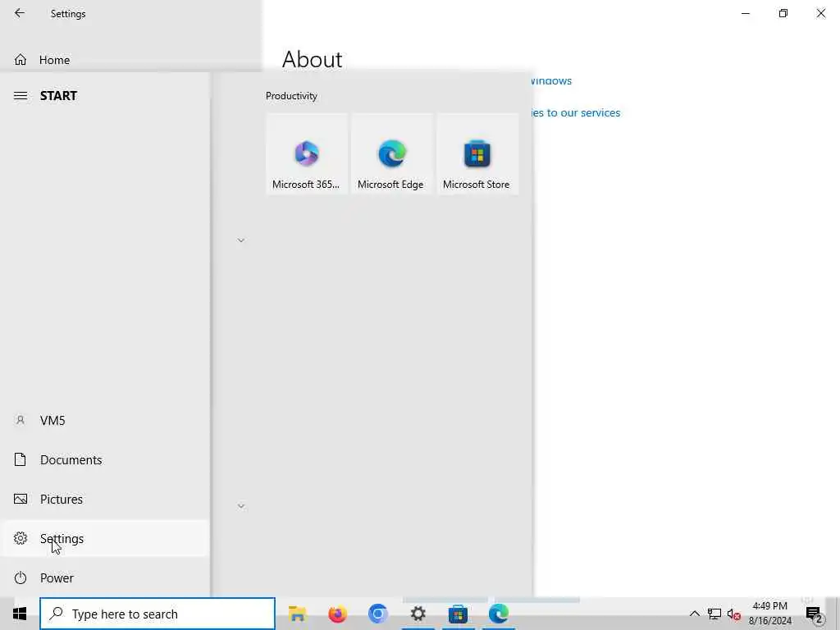Click the Settings gear icon in Start menu
This screenshot has width=840, height=630.
[21, 538]
